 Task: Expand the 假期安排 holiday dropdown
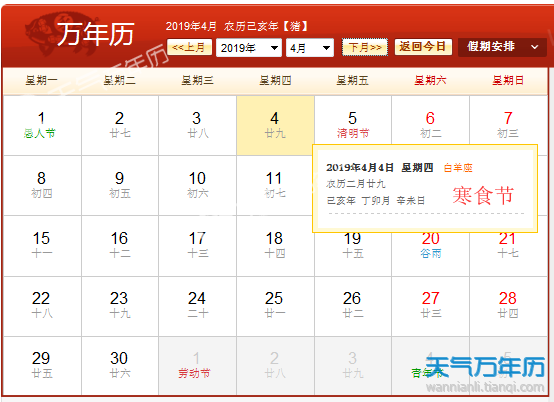pos(502,47)
